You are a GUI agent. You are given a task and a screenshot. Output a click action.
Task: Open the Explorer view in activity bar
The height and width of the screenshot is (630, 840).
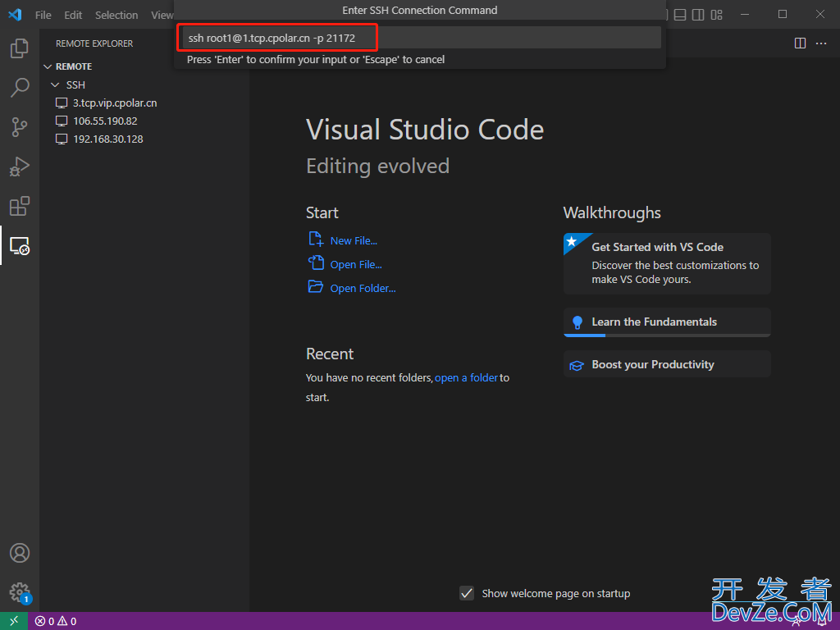(20, 48)
